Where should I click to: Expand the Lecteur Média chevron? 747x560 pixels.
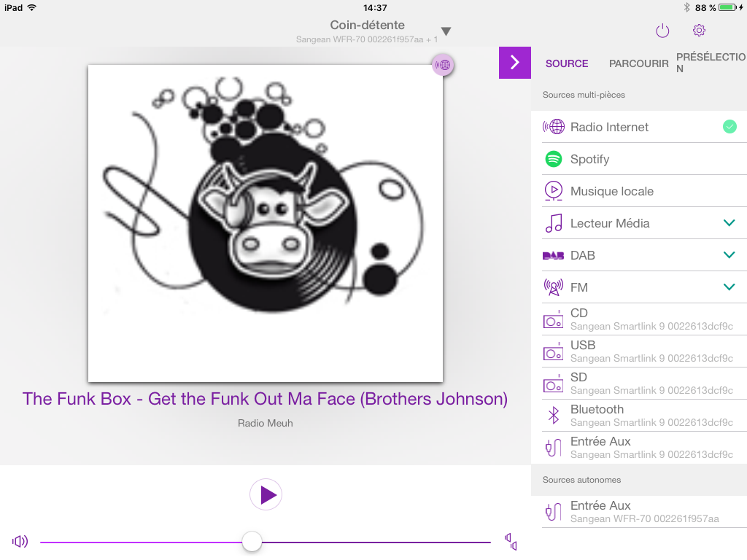[729, 223]
